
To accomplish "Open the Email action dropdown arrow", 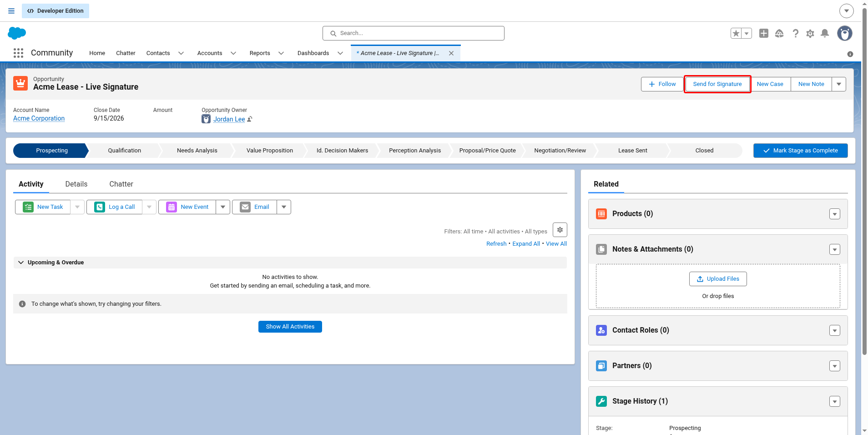I will click(x=284, y=207).
